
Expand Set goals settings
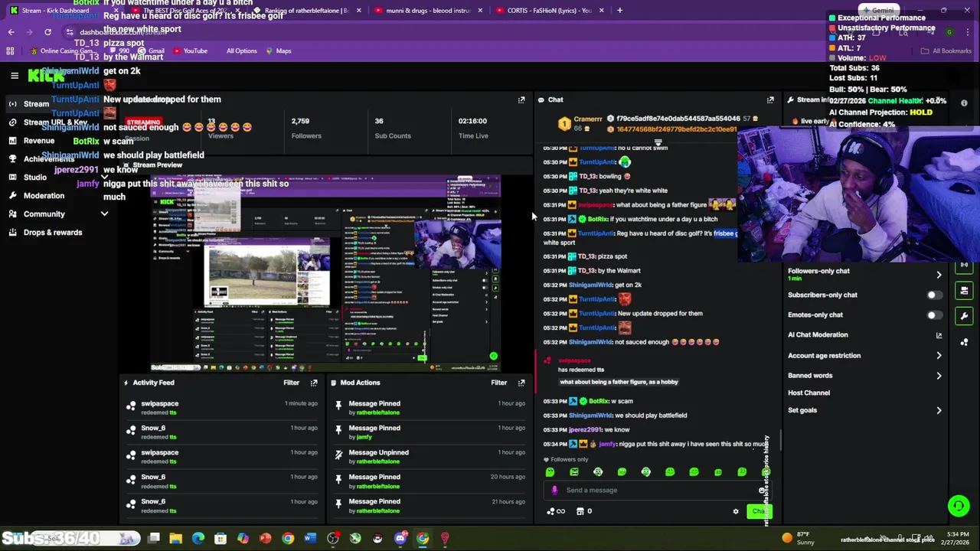coord(939,410)
